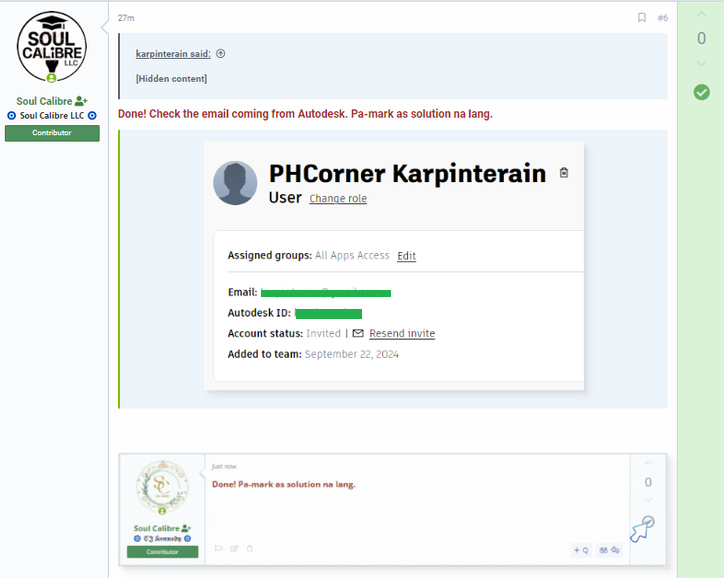
Task: Upvote the lower 'Just now' post
Action: click(648, 463)
